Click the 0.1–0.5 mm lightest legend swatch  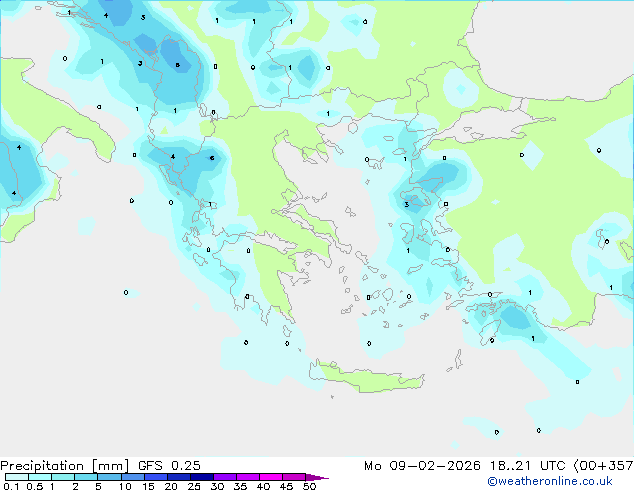coord(17,477)
